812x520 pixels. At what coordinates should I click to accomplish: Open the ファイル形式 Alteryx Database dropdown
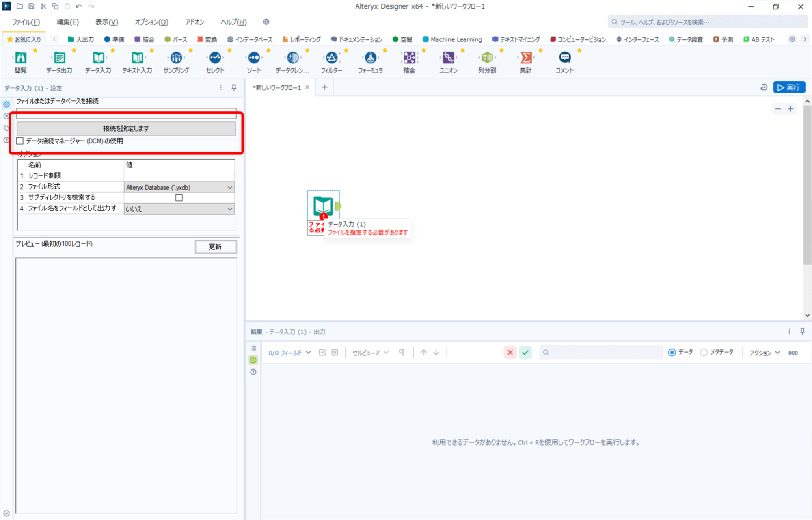(179, 187)
